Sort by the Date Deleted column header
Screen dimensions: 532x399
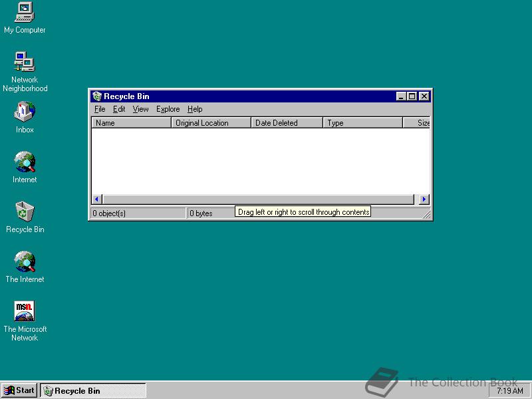(287, 123)
